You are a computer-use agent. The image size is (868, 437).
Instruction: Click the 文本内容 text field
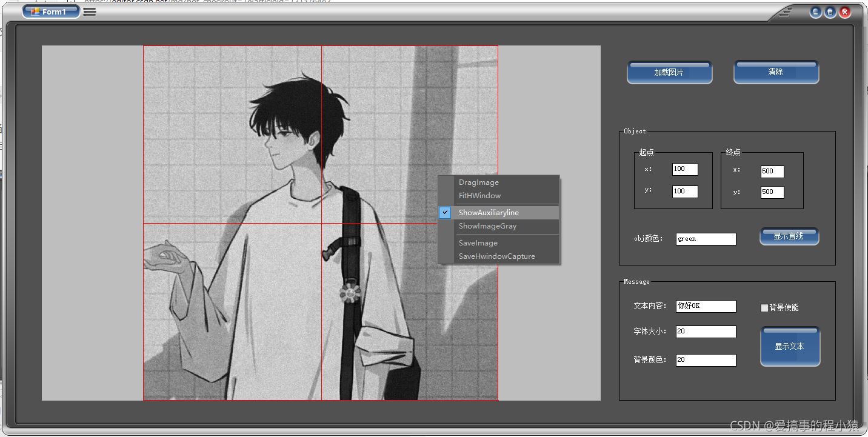706,306
